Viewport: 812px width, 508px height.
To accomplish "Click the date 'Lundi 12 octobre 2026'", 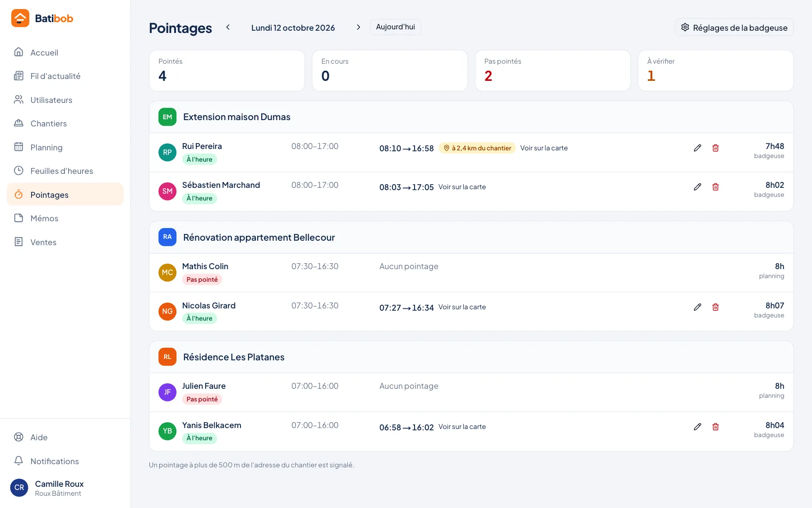I will click(293, 28).
